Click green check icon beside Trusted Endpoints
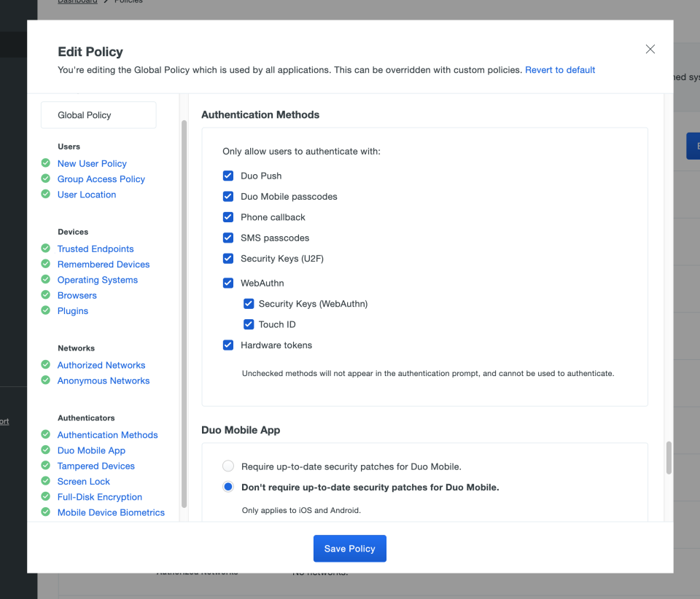The height and width of the screenshot is (599, 700). tap(46, 248)
